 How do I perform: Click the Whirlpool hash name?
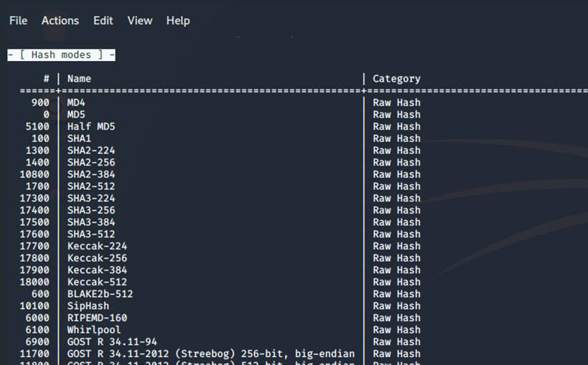pos(94,330)
